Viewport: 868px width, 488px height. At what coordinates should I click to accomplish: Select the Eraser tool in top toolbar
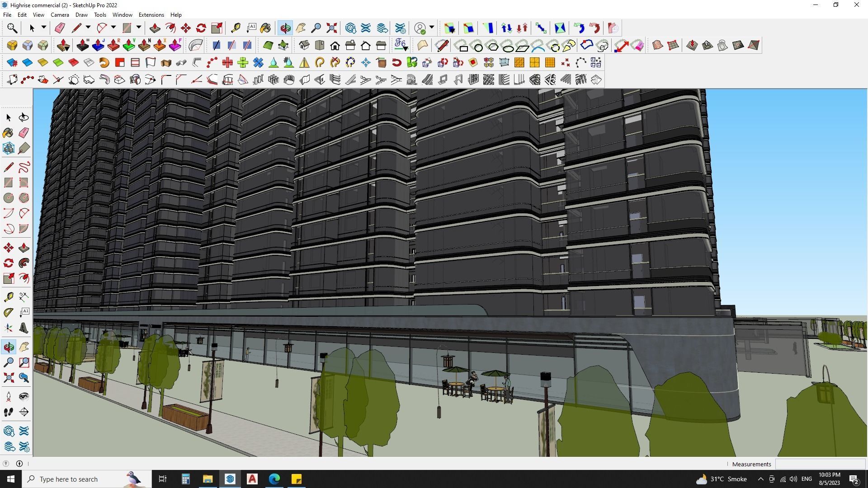pyautogui.click(x=60, y=28)
